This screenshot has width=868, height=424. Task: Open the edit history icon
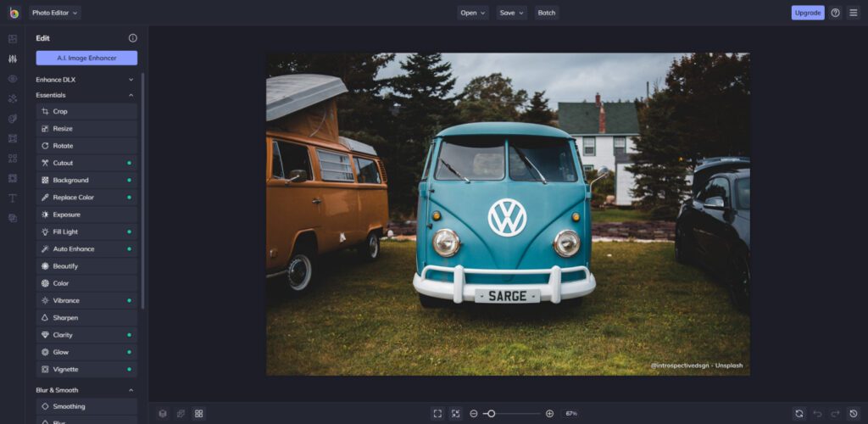pos(854,414)
